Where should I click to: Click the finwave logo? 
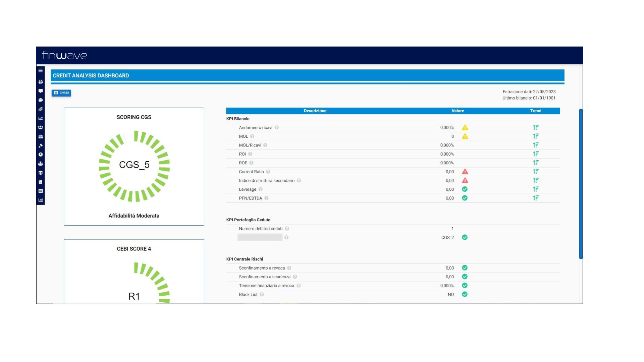(x=64, y=55)
